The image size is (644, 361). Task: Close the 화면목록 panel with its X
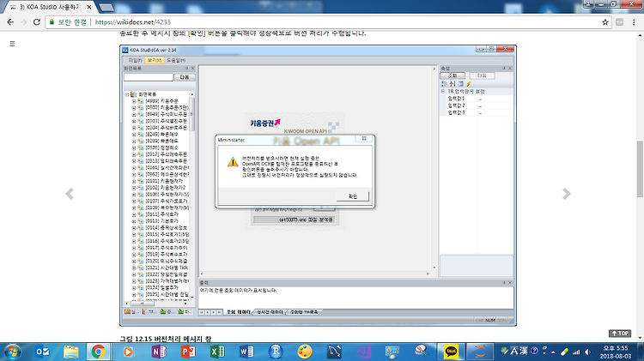[192, 68]
